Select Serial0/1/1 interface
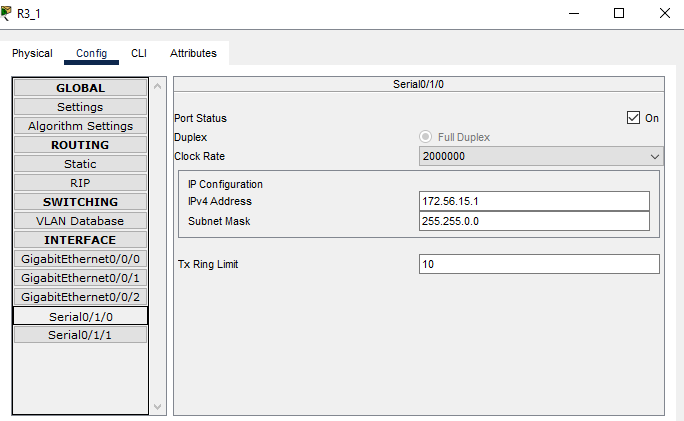 [80, 335]
